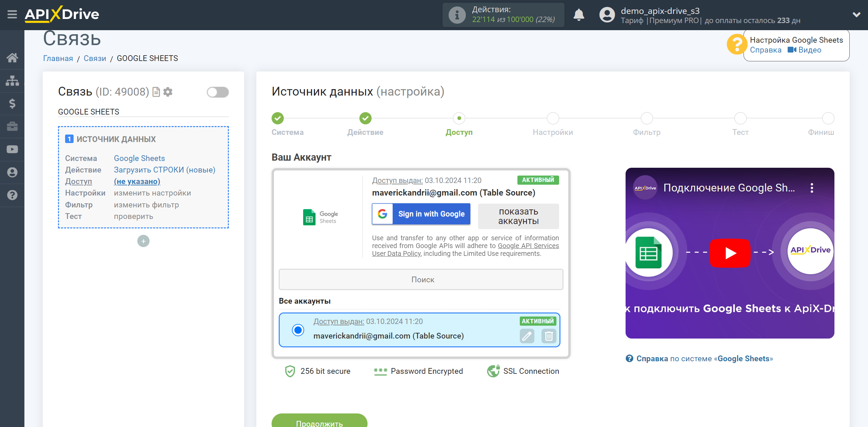Click ApiX-Drive channel avatar on video
868x427 pixels.
[645, 188]
